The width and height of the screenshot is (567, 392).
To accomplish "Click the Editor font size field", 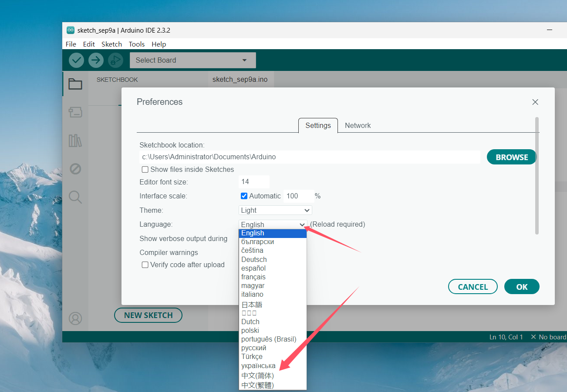I will (254, 182).
